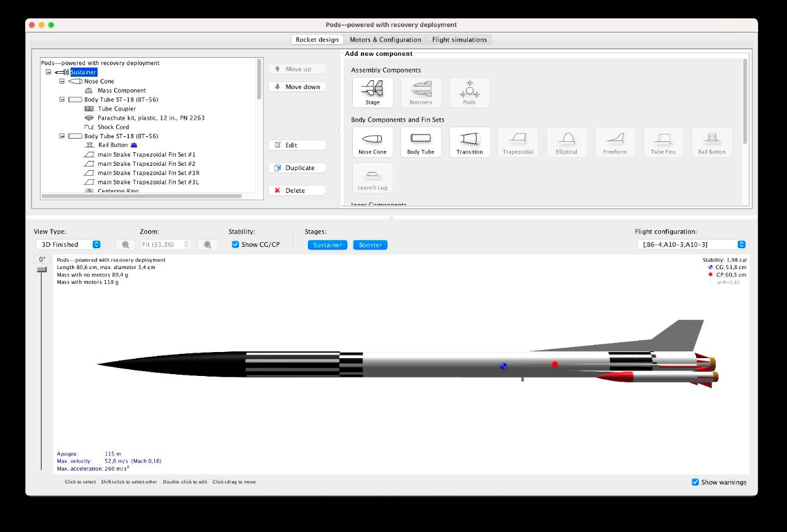Open the Flight simulations tab

coord(459,39)
